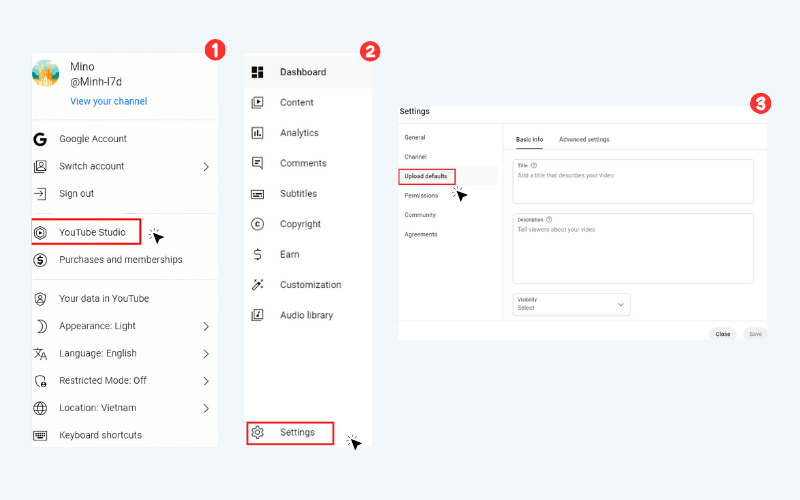Click the Description text field
The width and height of the screenshot is (800, 500).
coord(633,248)
